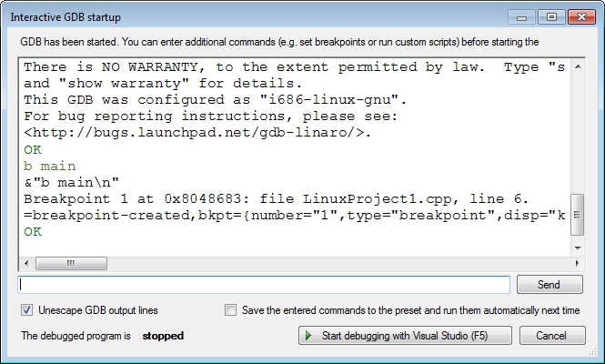
Task: Click the 'b main' command line in the output
Action: click(50, 167)
